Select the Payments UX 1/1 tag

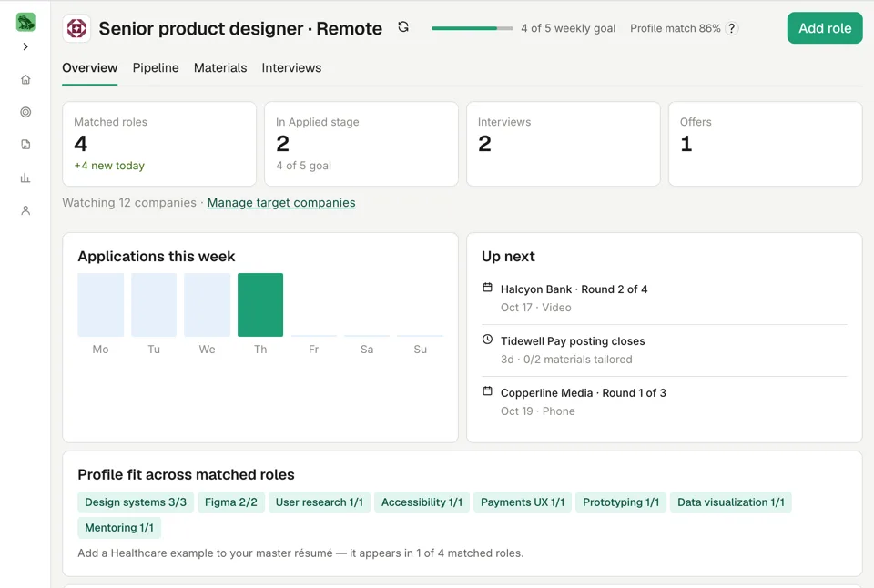click(523, 502)
